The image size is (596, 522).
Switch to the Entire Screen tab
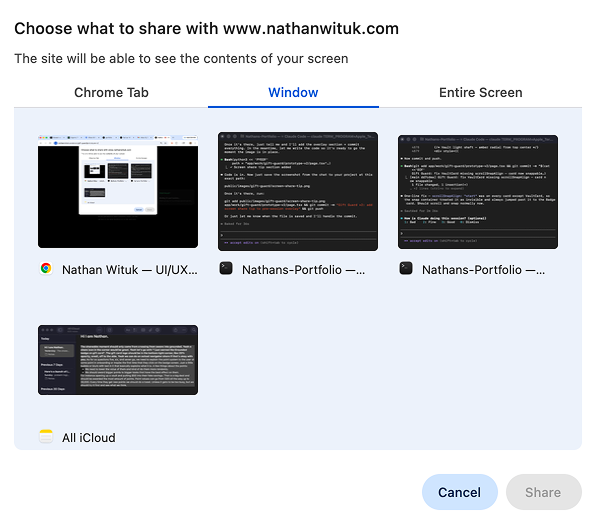[x=480, y=92]
